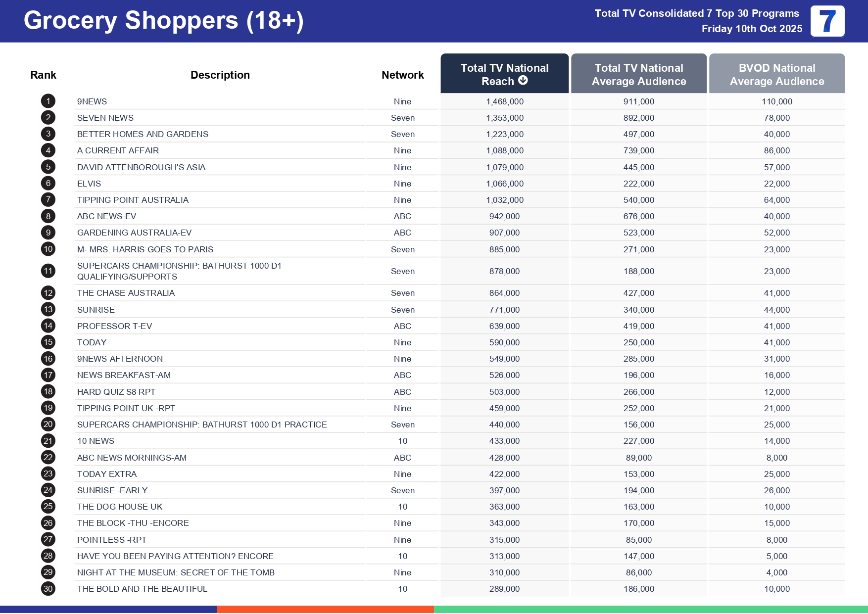Click the Network column header
The image size is (868, 614).
[x=402, y=75]
